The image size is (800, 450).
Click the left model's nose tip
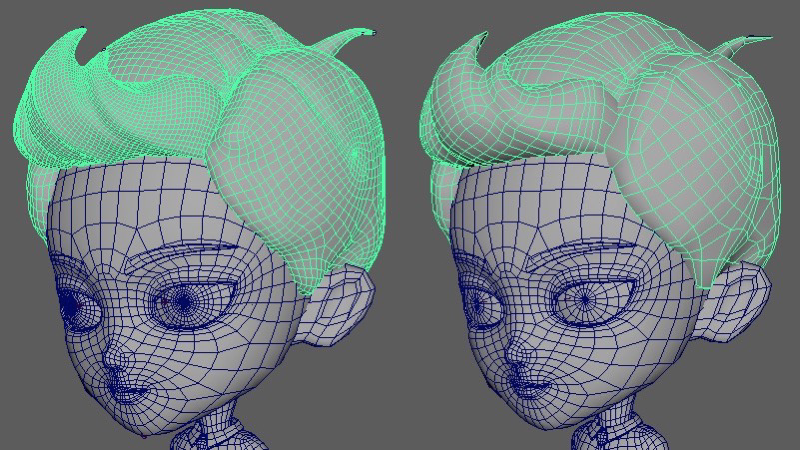(118, 360)
